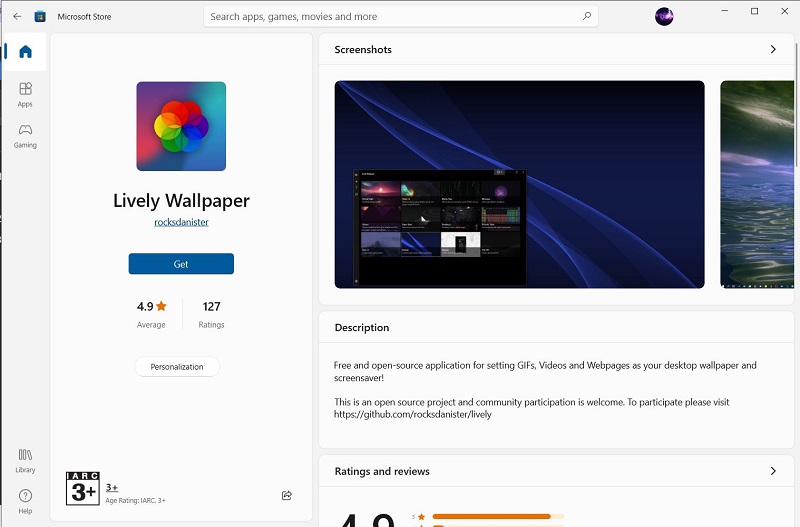Click the Lively Wallpaper app icon

coord(181,126)
